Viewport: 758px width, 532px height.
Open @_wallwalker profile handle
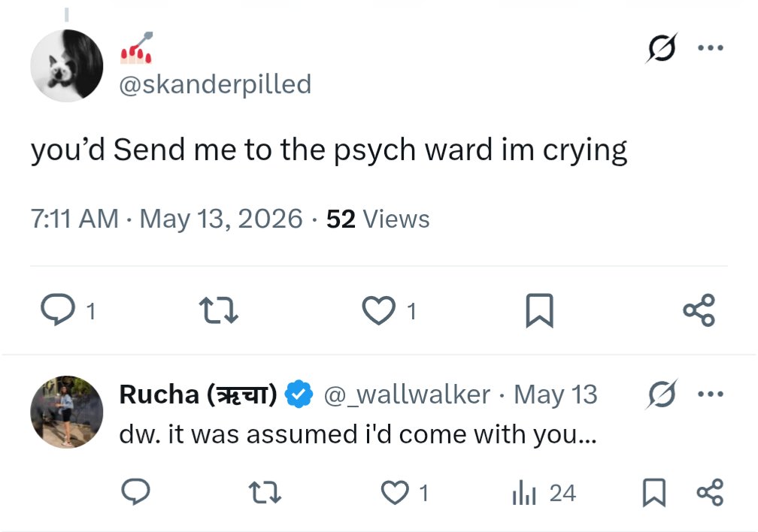[407, 394]
